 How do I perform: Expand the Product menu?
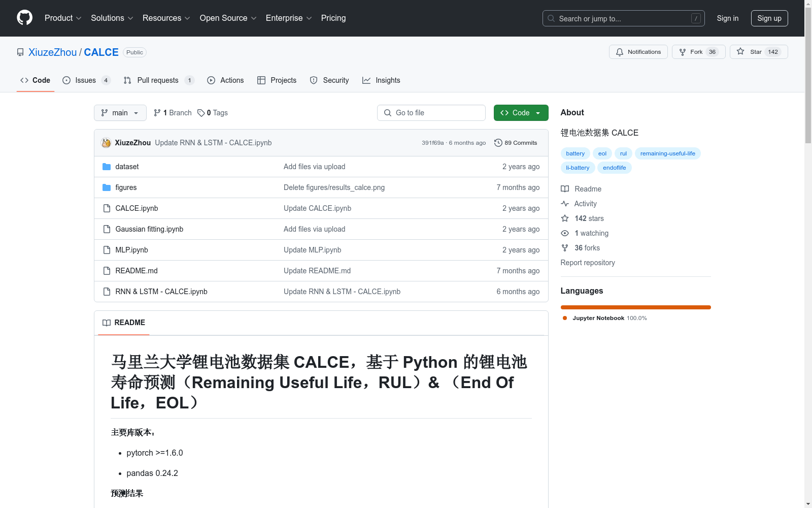[63, 18]
